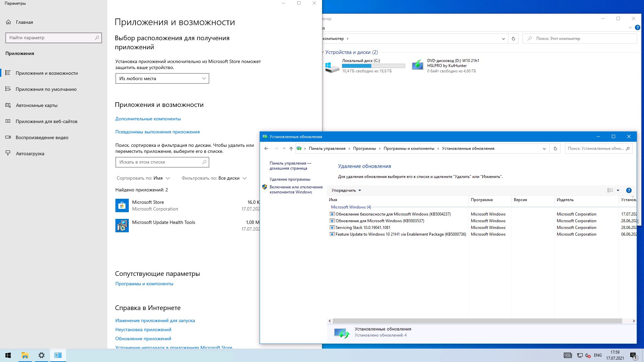
Task: Click the Home icon in Settings sidebar
Action: tap(8, 22)
